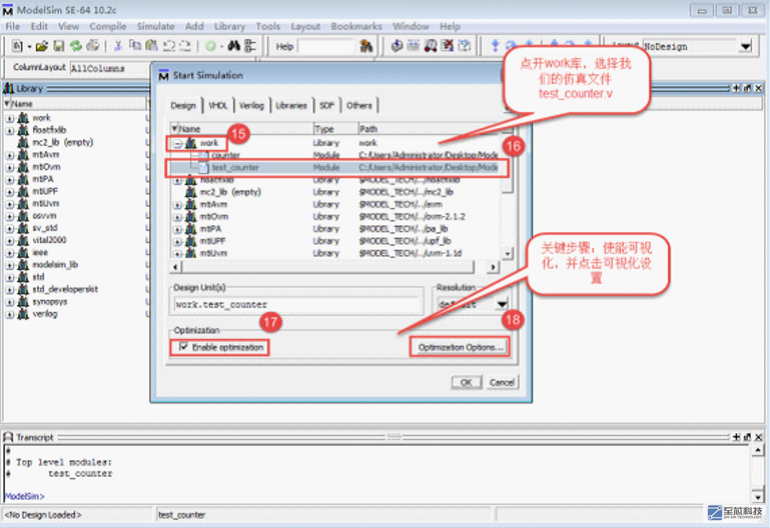This screenshot has height=528, width=770.
Task: Expand floatfixlib in the Library panel
Action: 10,131
